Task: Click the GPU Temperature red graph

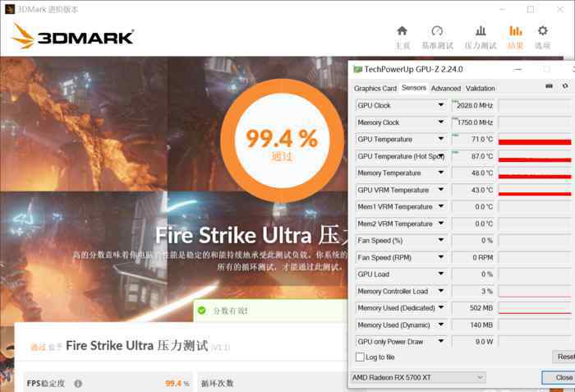Action: tap(535, 140)
